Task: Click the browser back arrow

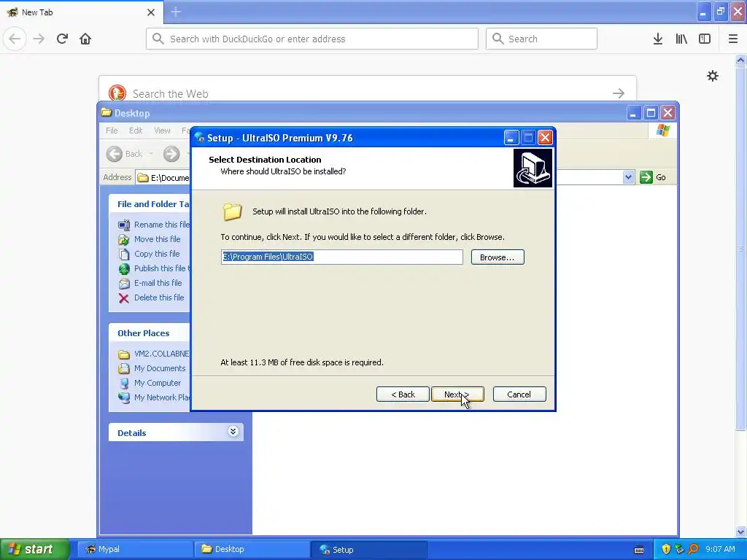Action: [15, 39]
